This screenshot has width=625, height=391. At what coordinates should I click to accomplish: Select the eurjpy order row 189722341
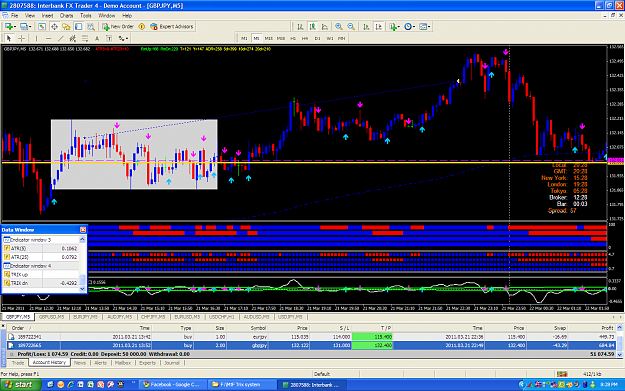point(310,337)
